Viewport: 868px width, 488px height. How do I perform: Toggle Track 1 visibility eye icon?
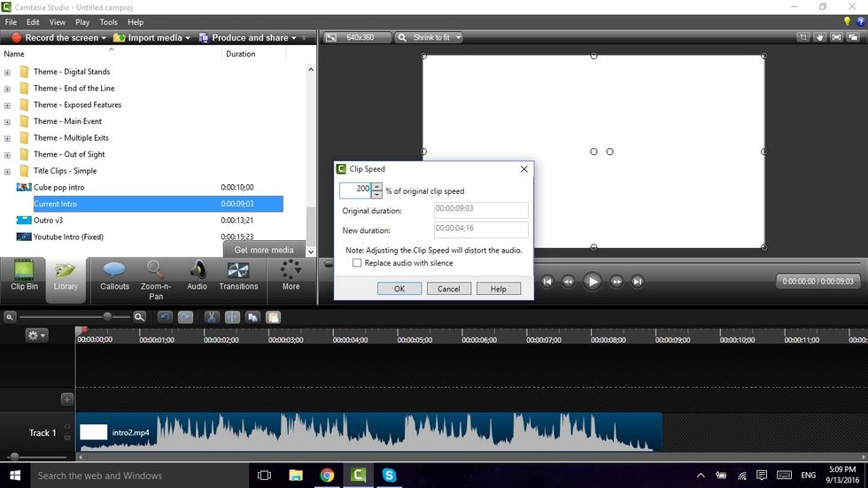(x=67, y=428)
